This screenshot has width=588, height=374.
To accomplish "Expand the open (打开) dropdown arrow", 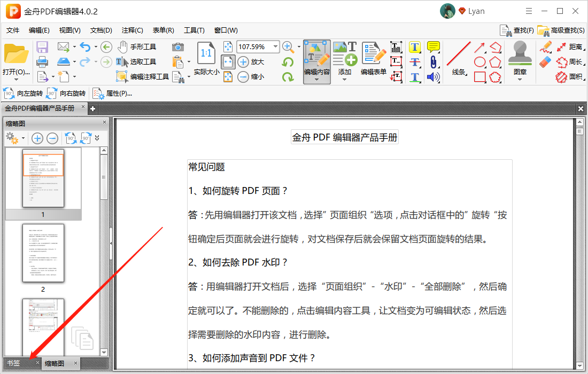I will 16,80.
